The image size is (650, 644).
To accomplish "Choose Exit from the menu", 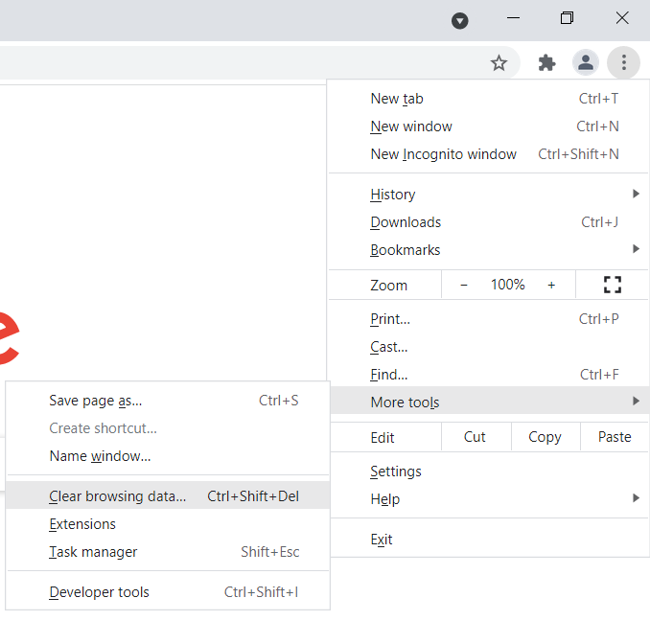I will pyautogui.click(x=489, y=540).
